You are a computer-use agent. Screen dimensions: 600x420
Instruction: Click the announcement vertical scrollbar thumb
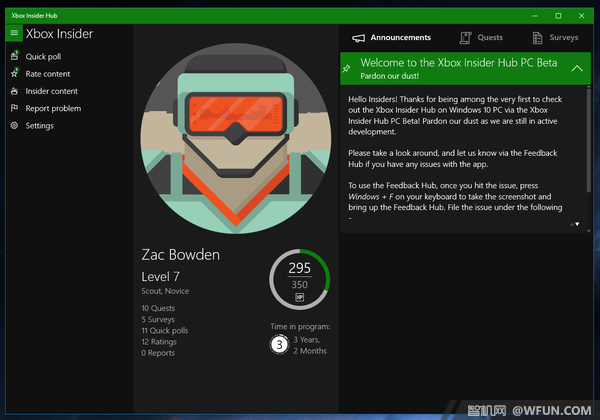[589, 140]
